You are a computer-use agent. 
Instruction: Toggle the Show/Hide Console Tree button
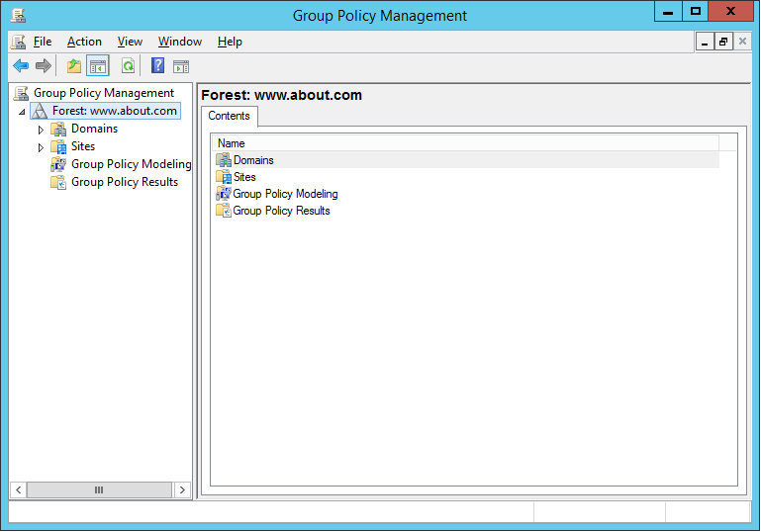click(98, 65)
